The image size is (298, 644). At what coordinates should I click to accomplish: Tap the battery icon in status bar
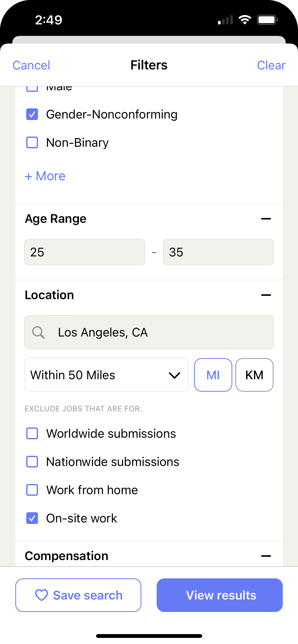click(267, 20)
